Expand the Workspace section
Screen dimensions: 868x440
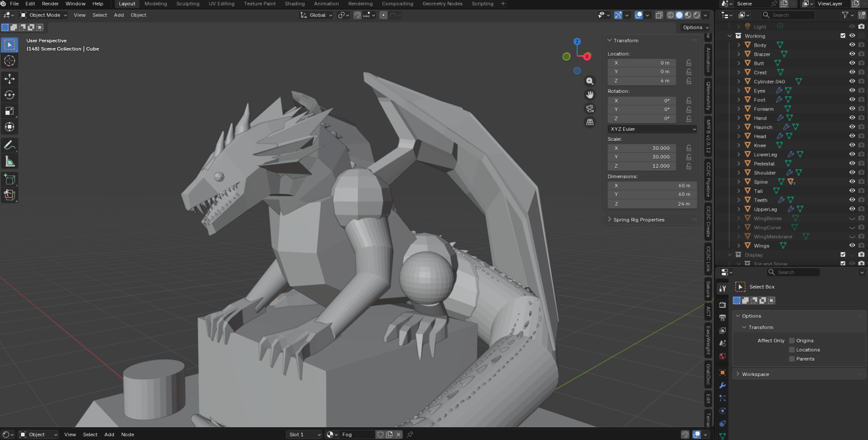coord(755,374)
